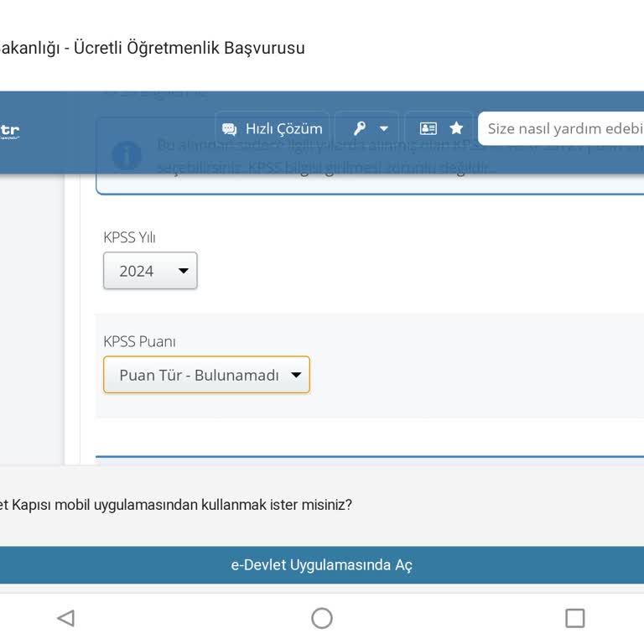Click the speech bubble chat icon
The width and height of the screenshot is (644, 644).
pos(229,129)
